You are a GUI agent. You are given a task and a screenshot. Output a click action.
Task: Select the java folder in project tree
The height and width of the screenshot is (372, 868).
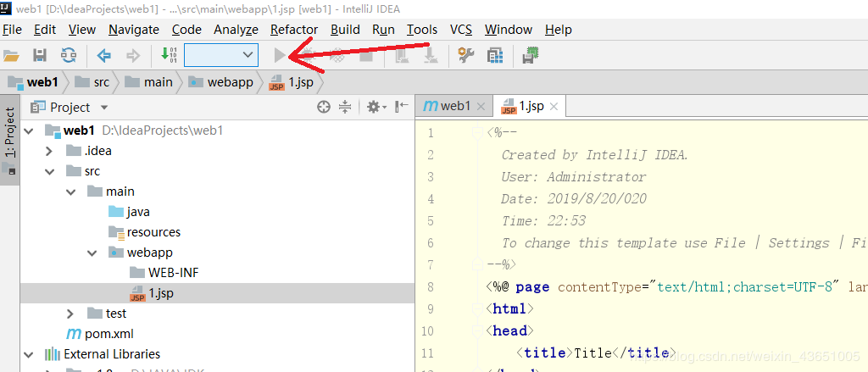pyautogui.click(x=130, y=212)
